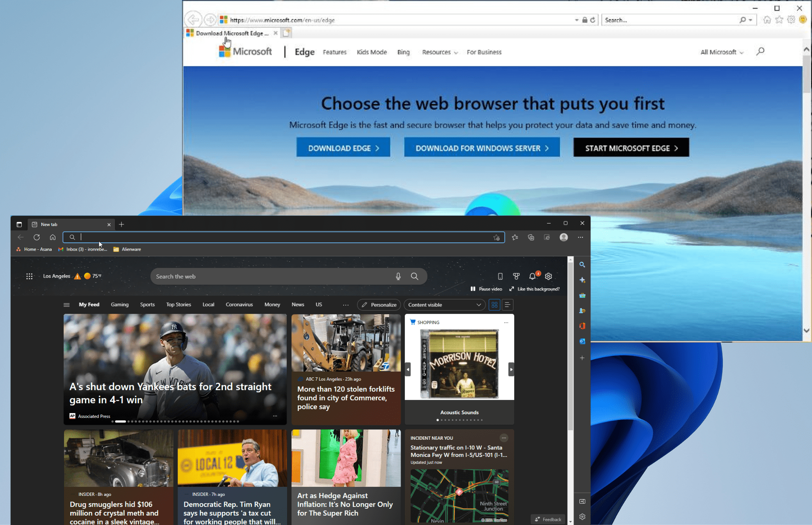
Task: Expand Resources menu on Microsoft site
Action: pyautogui.click(x=440, y=52)
